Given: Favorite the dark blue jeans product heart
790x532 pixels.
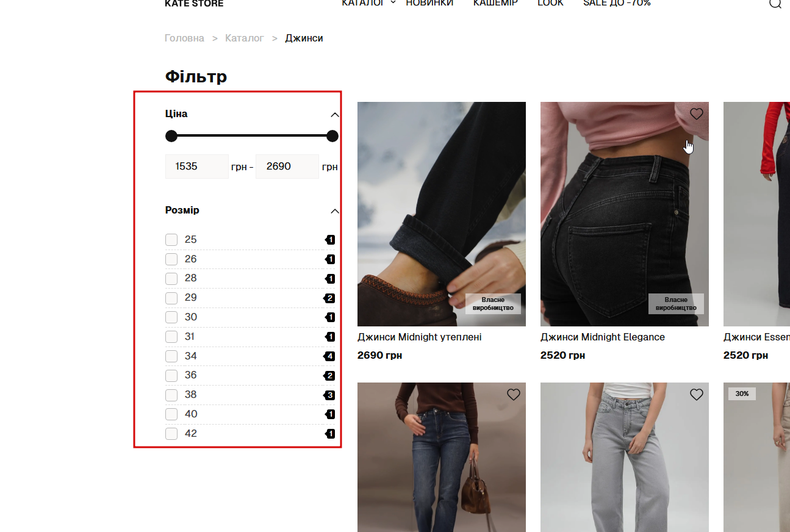Looking at the screenshot, I should point(514,395).
